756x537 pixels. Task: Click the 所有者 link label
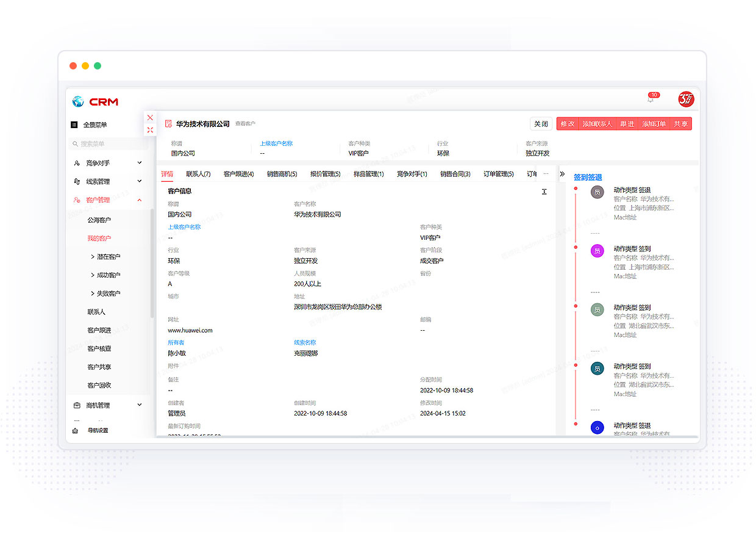click(x=176, y=342)
